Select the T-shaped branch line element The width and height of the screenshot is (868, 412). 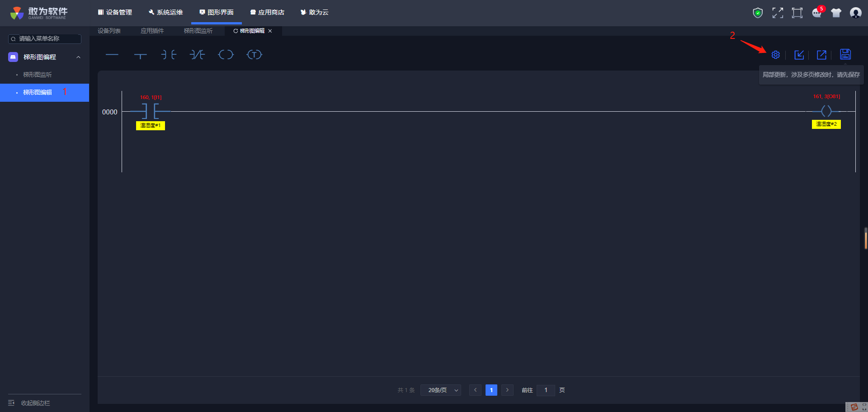[x=141, y=55]
